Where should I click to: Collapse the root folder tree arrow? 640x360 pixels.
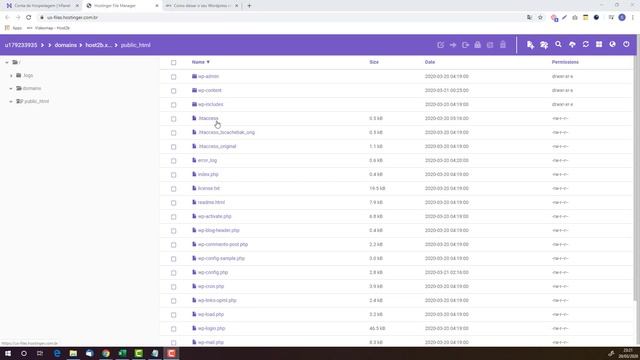coord(7,62)
